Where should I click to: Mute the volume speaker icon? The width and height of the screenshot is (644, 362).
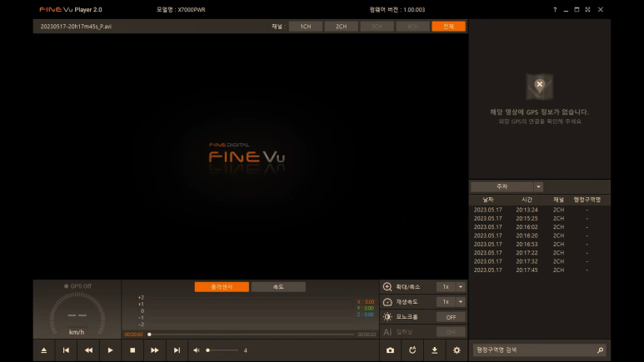[197, 350]
